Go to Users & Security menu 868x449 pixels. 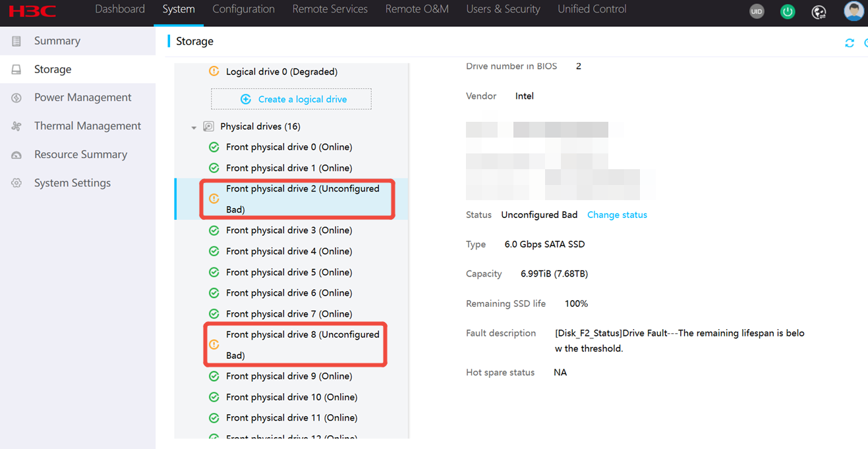click(x=503, y=9)
